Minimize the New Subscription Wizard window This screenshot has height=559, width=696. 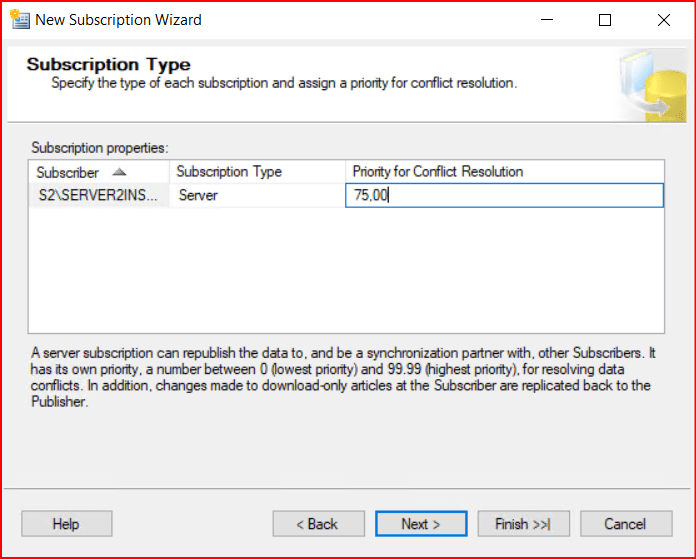click(545, 20)
